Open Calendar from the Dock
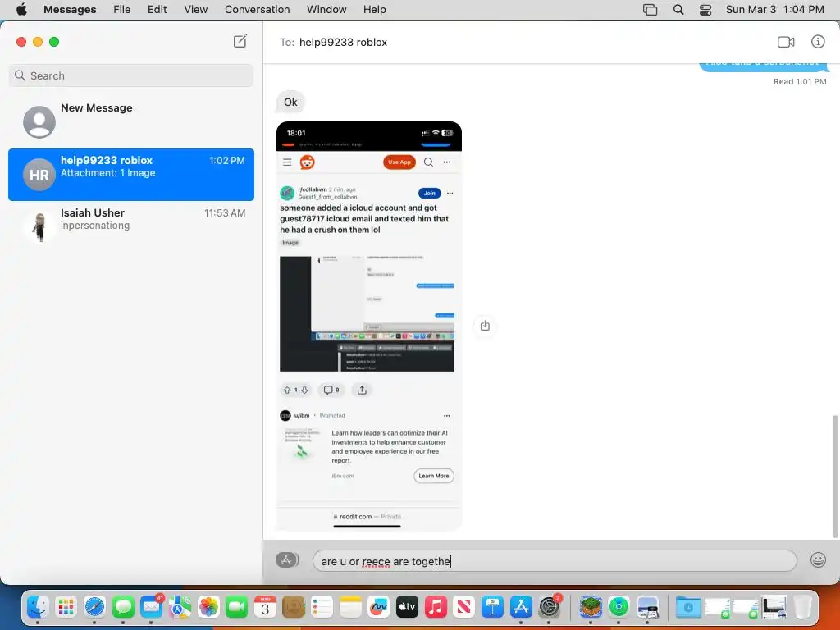Viewport: 840px width, 630px height. click(x=265, y=606)
